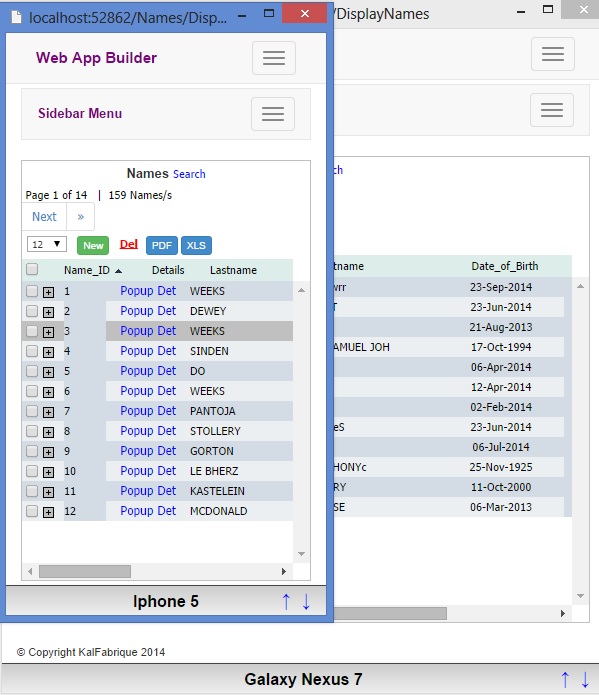Image resolution: width=599 pixels, height=695 pixels.
Task: Click the page icon in Iphone window title
Action: 16,17
